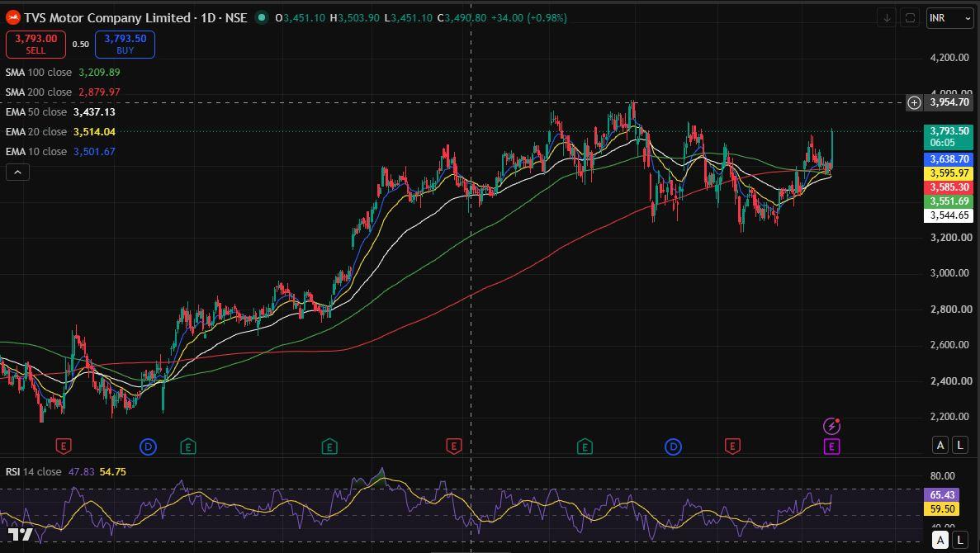The image size is (980, 553).
Task: Open the INR currency dropdown
Action: coord(949,18)
